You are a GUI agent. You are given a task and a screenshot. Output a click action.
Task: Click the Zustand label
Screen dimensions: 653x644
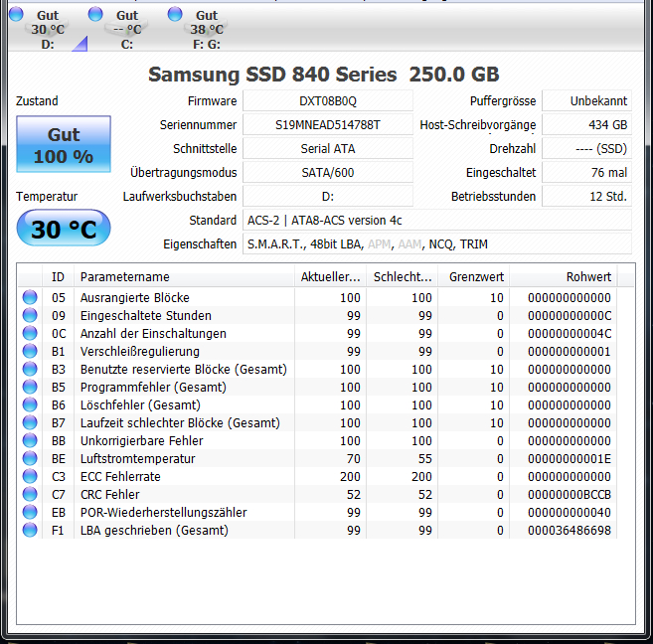click(x=37, y=100)
